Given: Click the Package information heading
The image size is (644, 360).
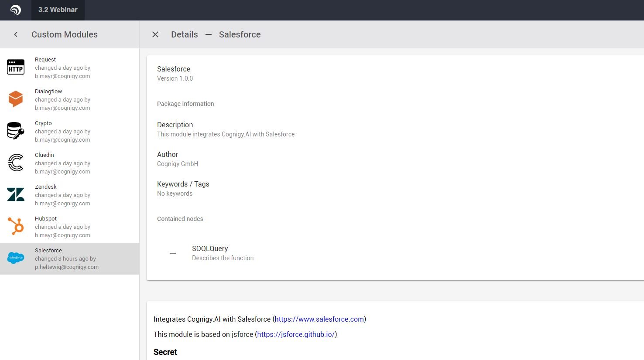Looking at the screenshot, I should [x=185, y=104].
